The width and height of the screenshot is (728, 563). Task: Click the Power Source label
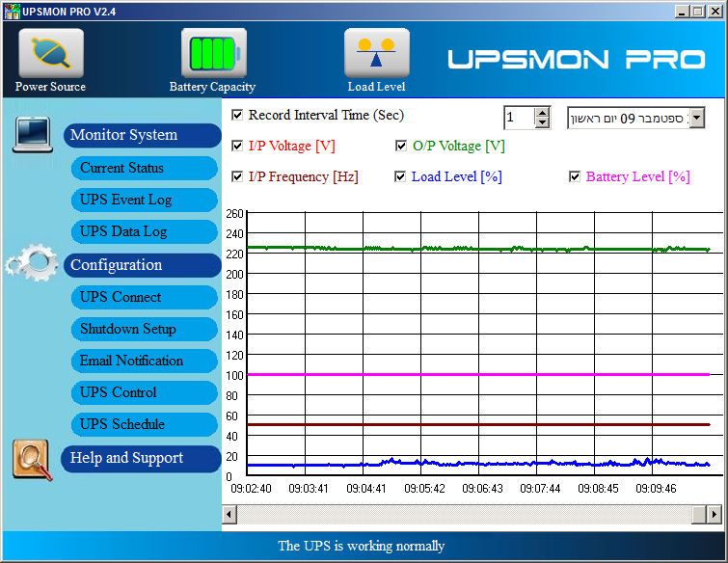pos(50,87)
